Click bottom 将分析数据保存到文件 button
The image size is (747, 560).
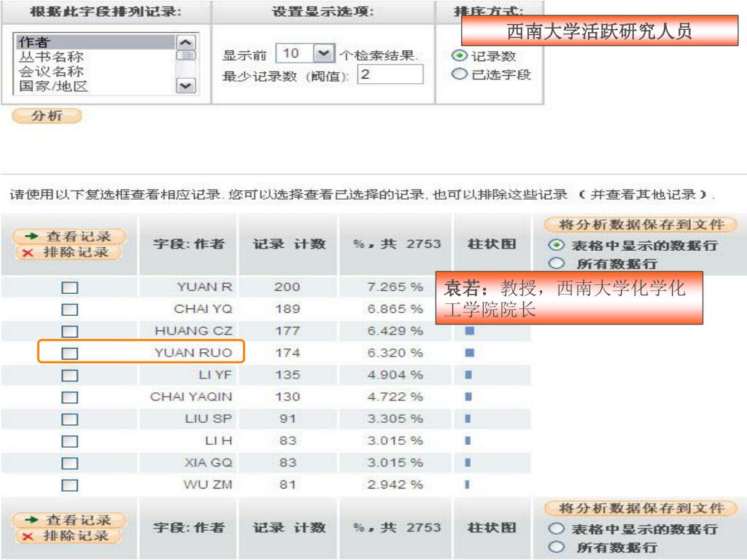(x=640, y=508)
